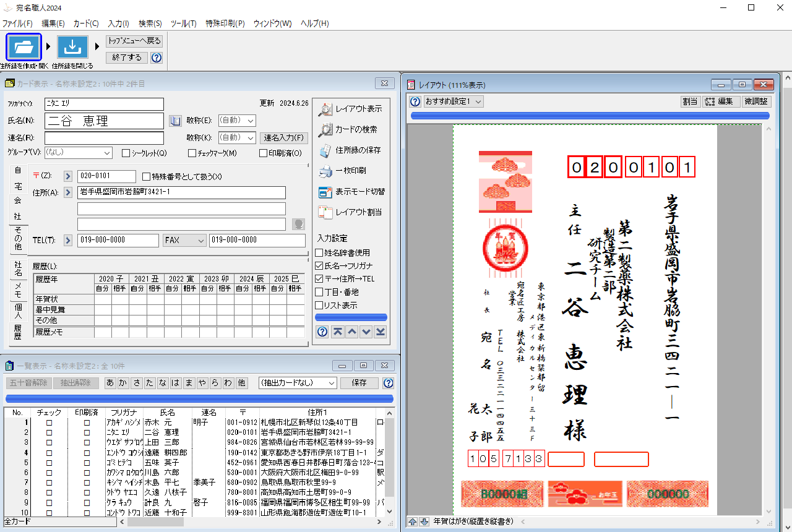Open the 特殊印刷(P) menu

click(x=225, y=24)
